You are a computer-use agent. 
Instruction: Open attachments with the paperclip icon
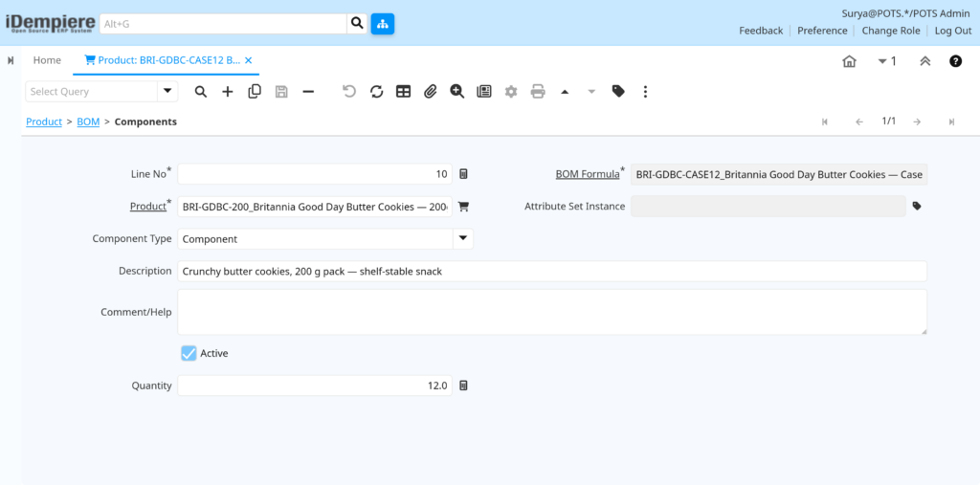(x=430, y=92)
